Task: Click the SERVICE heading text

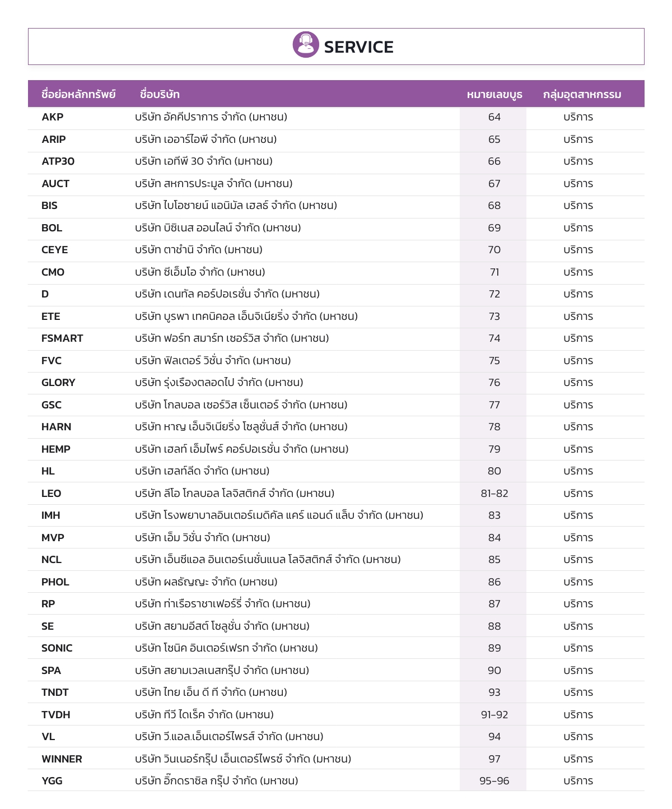Action: coord(358,47)
